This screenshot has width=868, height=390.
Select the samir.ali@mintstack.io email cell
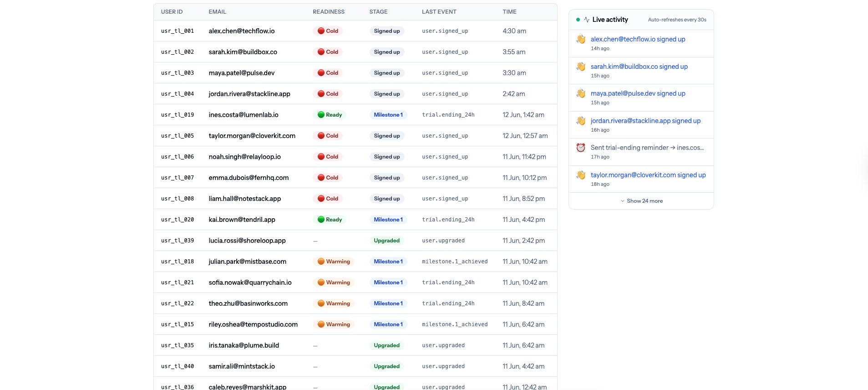(x=242, y=366)
